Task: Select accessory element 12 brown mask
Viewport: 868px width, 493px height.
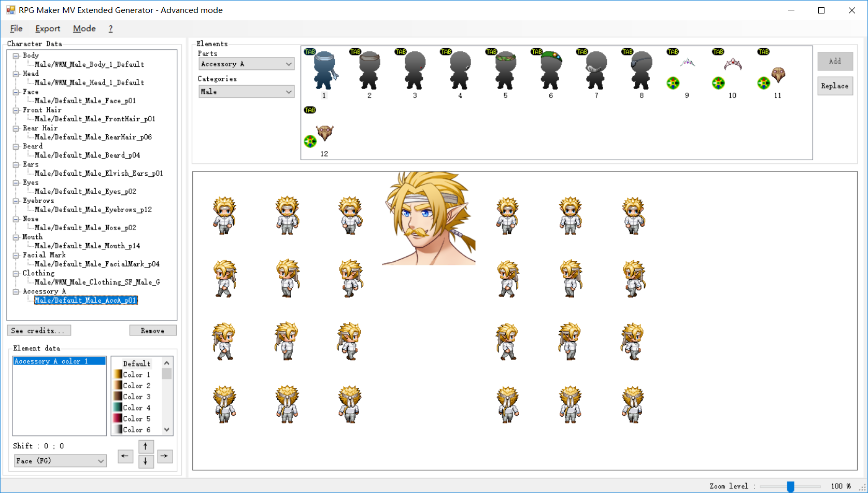Action: 325,133
